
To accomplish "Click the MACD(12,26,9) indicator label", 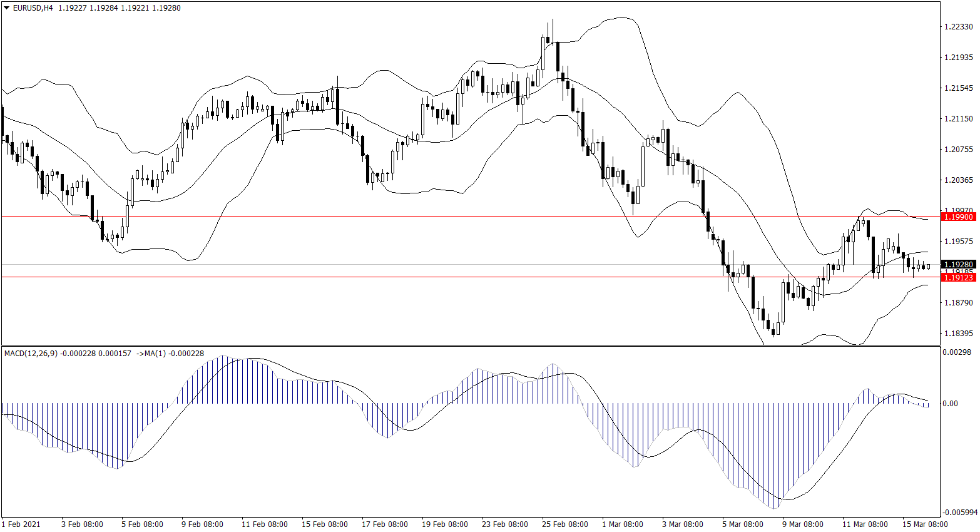I will [x=31, y=354].
